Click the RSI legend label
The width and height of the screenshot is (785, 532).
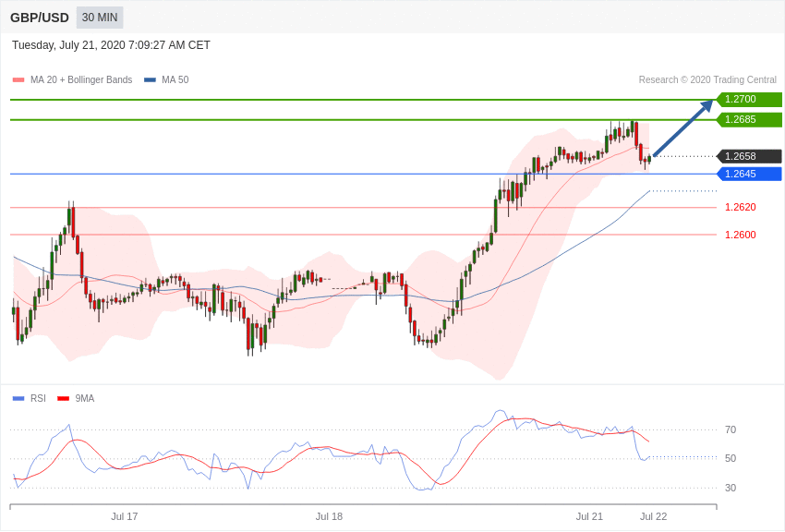[38, 398]
